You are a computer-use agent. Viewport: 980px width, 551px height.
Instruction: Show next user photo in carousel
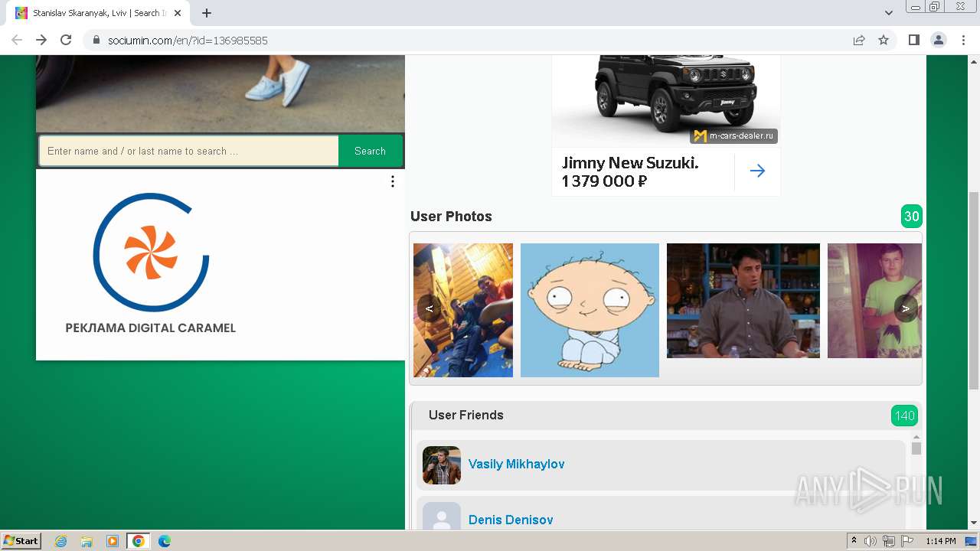tap(906, 308)
